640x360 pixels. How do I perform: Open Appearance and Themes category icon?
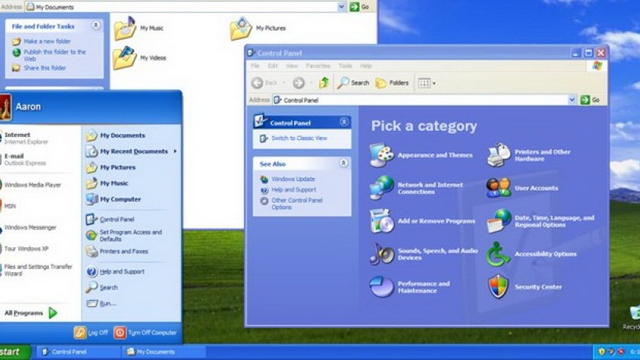coord(382,155)
